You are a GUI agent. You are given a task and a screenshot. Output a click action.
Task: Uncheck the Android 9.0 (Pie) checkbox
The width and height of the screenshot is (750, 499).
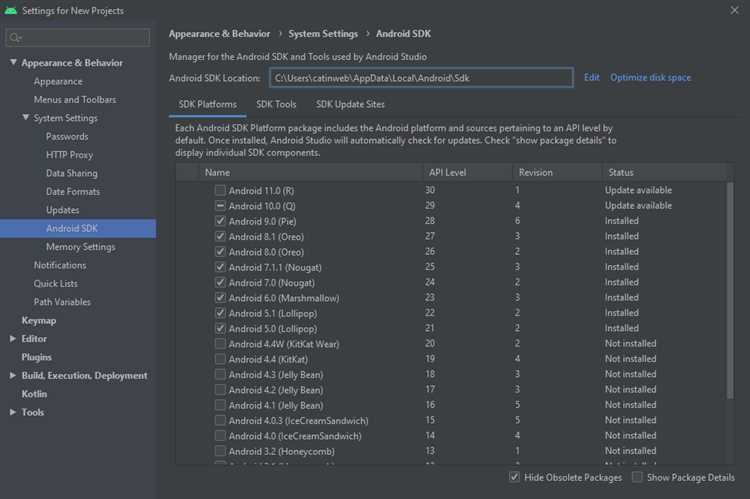point(220,221)
